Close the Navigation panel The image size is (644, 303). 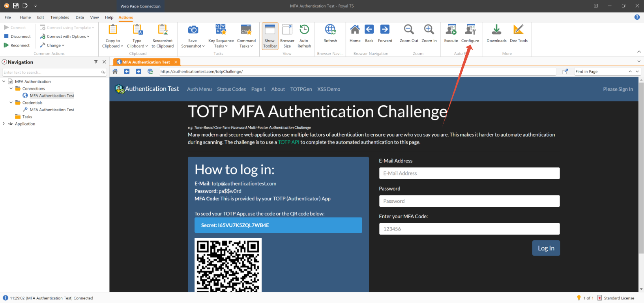point(104,62)
